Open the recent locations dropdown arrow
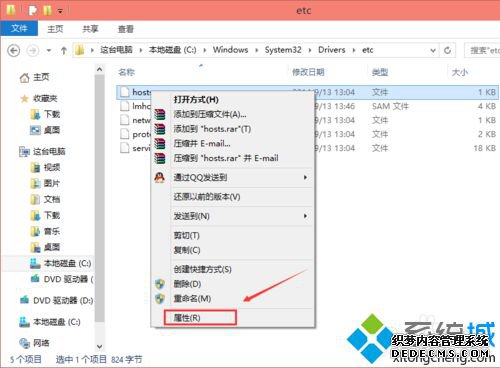Screen dimensions: 500x368 pos(49,51)
